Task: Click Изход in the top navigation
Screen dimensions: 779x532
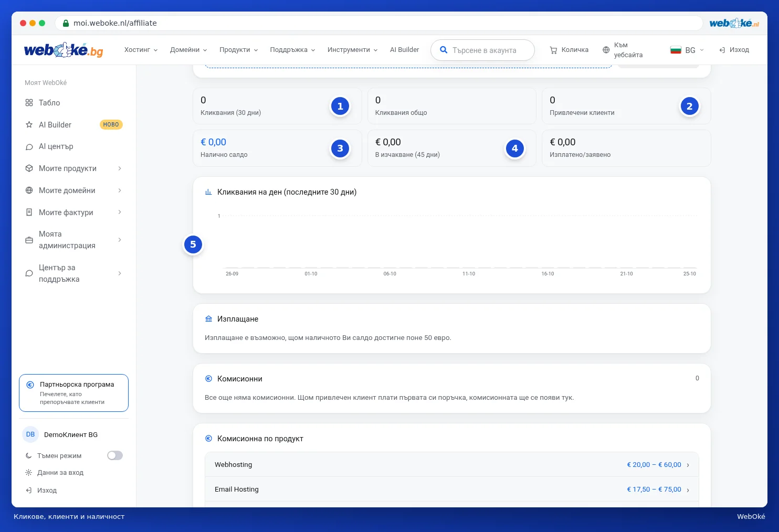Action: pos(734,50)
